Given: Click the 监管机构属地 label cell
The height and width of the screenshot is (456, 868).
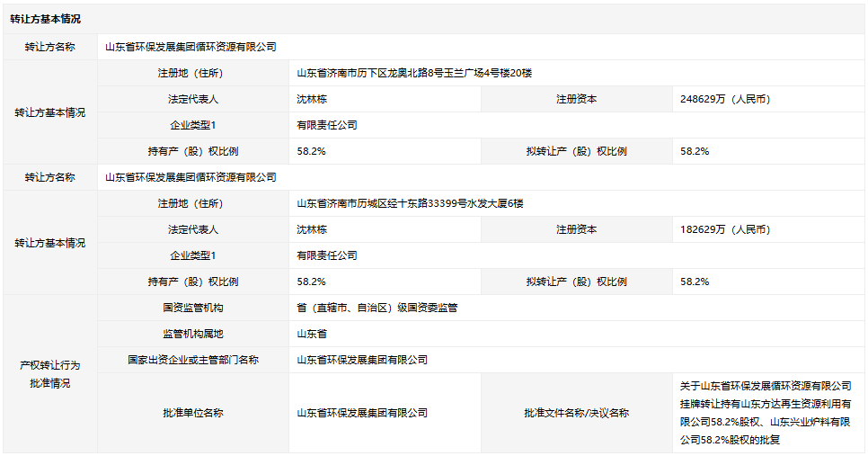Looking at the screenshot, I should click(193, 334).
